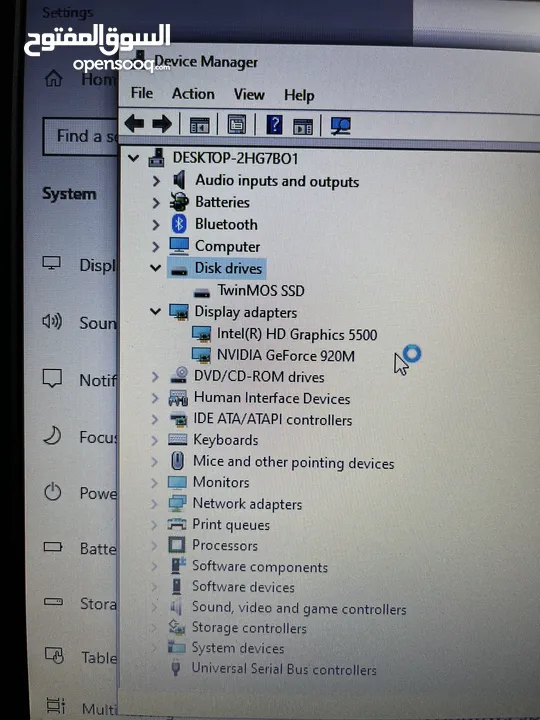Select the Software devices label
The width and height of the screenshot is (540, 720).
pyautogui.click(x=243, y=587)
